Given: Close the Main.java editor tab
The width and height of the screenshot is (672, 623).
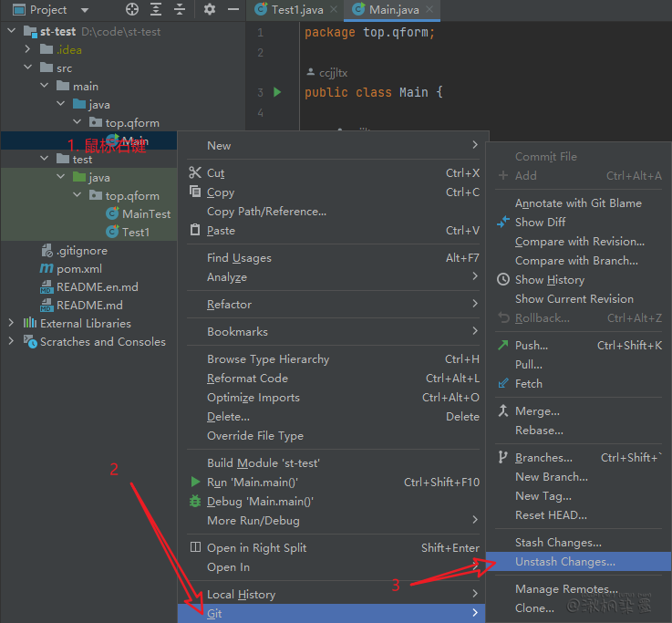Looking at the screenshot, I should [x=429, y=10].
